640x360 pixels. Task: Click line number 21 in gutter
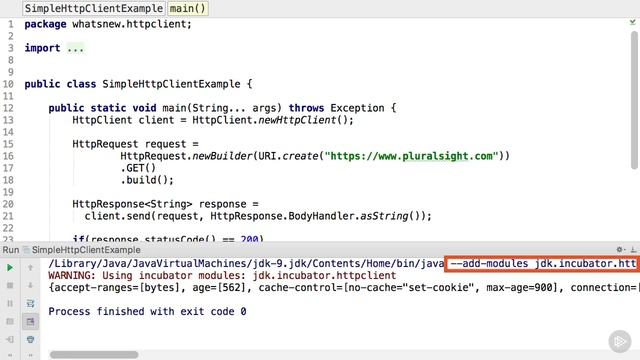[9, 216]
